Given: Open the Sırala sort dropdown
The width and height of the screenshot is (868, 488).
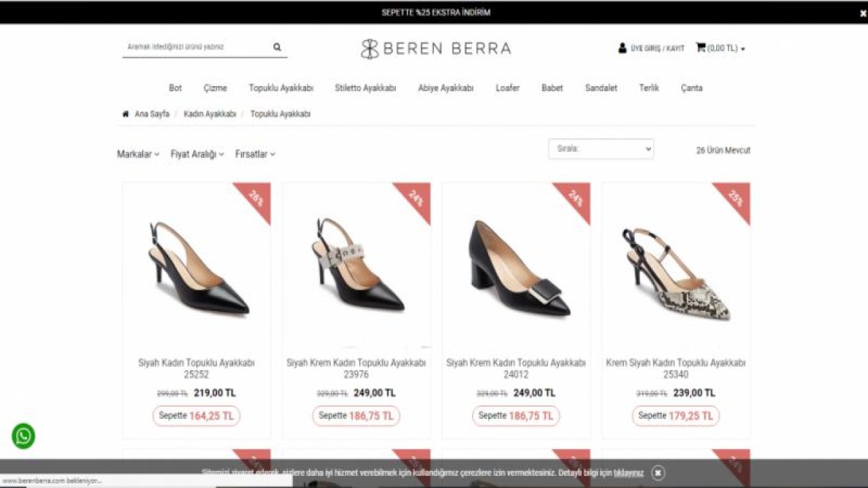Looking at the screenshot, I should tap(601, 149).
